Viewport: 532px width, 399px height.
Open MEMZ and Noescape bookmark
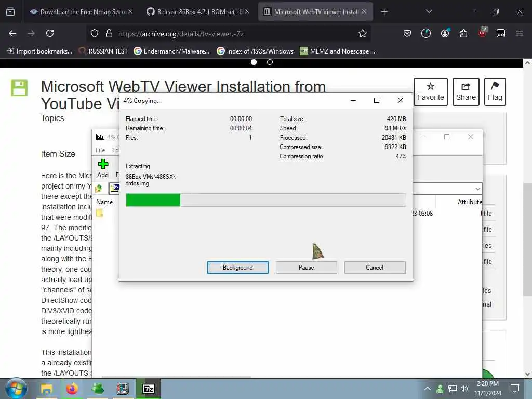(338, 51)
